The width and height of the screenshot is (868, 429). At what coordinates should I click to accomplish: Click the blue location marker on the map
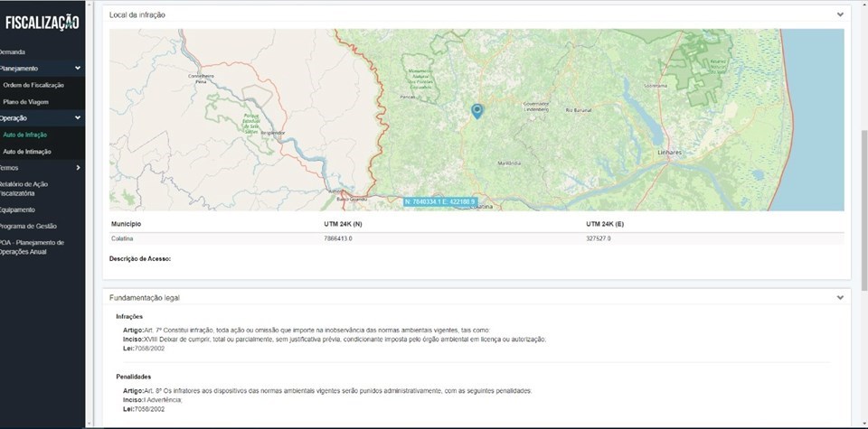[x=477, y=111]
